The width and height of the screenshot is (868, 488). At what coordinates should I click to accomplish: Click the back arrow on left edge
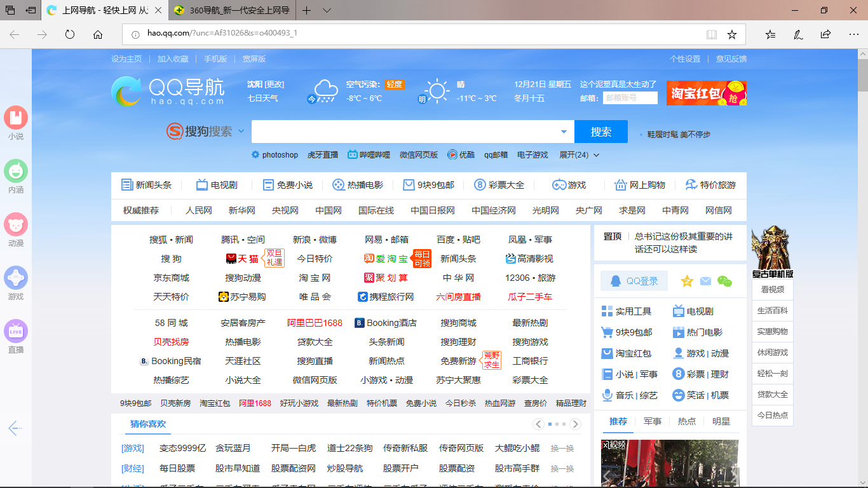click(15, 428)
